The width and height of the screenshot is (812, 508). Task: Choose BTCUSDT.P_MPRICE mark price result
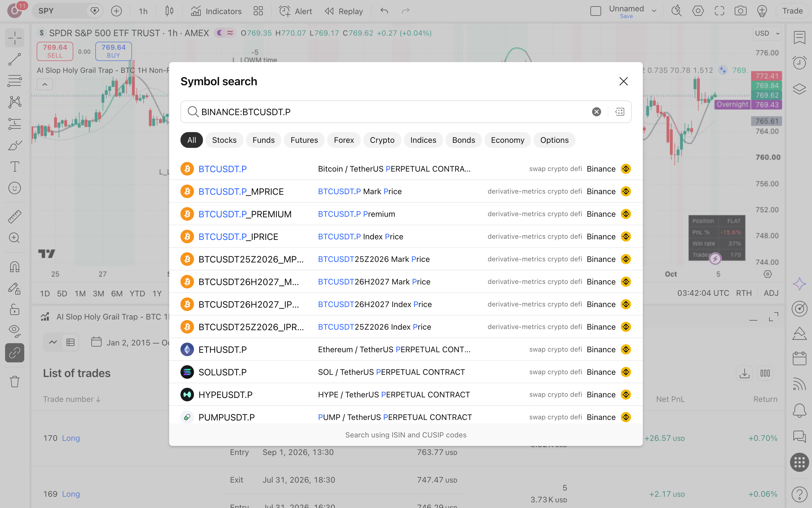406,191
